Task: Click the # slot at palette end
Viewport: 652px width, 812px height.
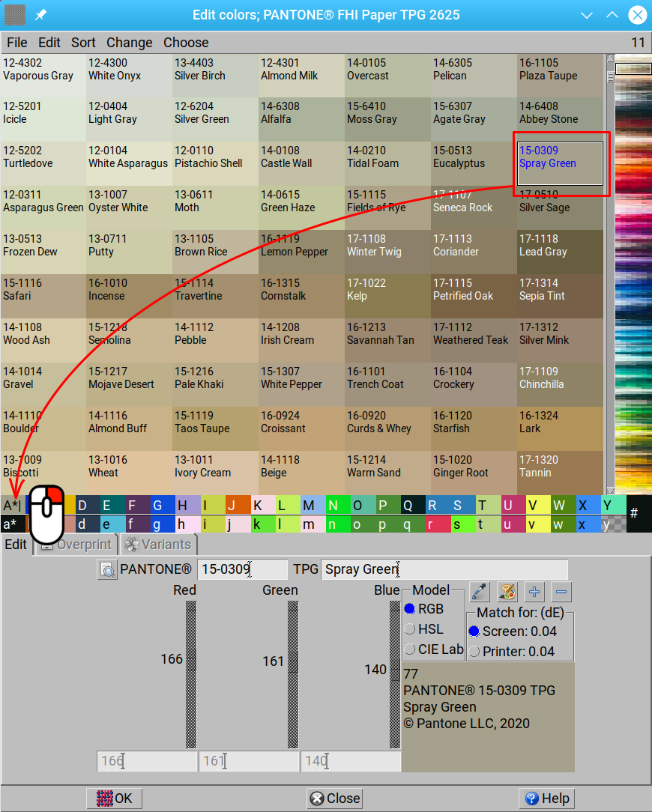Action: click(x=633, y=513)
